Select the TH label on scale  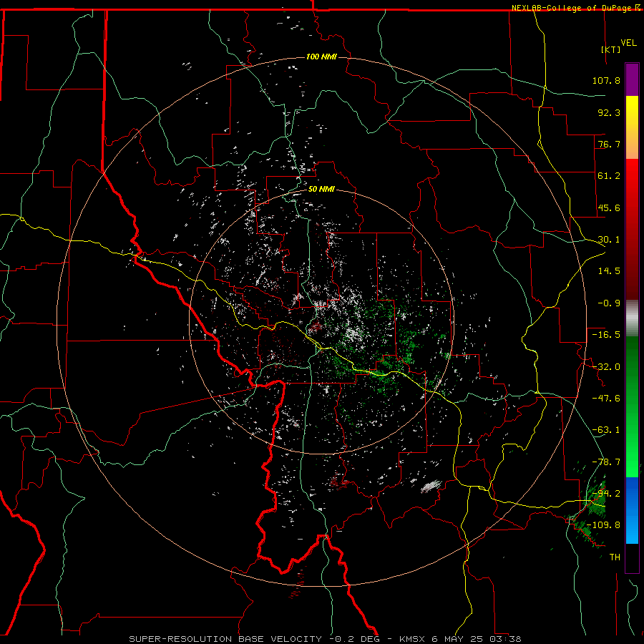click(x=615, y=557)
